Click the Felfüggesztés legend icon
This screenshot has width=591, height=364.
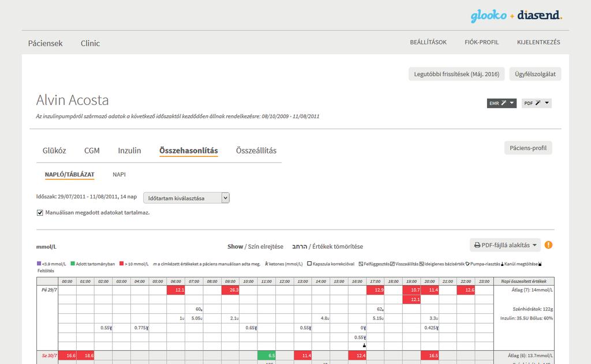(x=361, y=264)
